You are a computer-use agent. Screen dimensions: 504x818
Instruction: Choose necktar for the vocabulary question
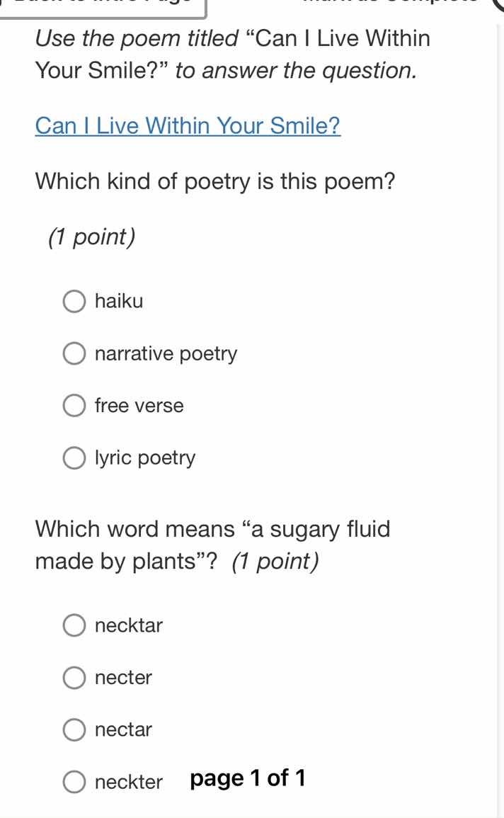74,625
